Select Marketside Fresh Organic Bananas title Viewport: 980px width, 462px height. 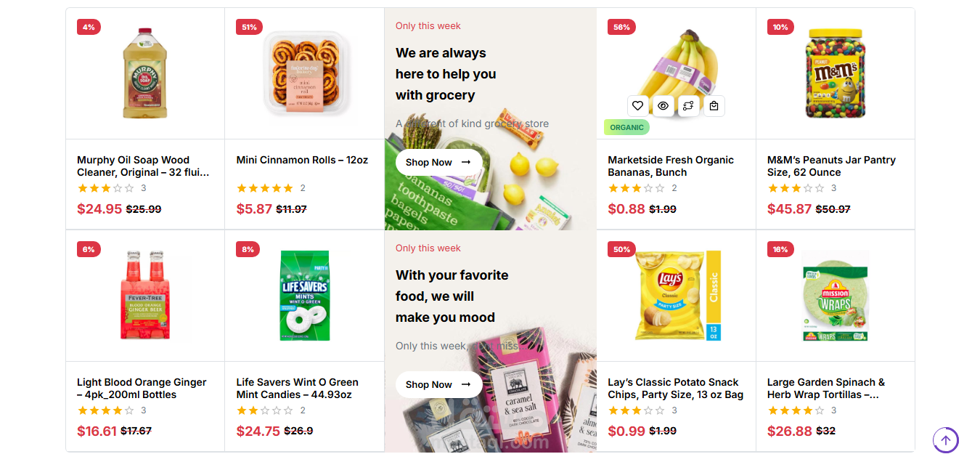[671, 166]
